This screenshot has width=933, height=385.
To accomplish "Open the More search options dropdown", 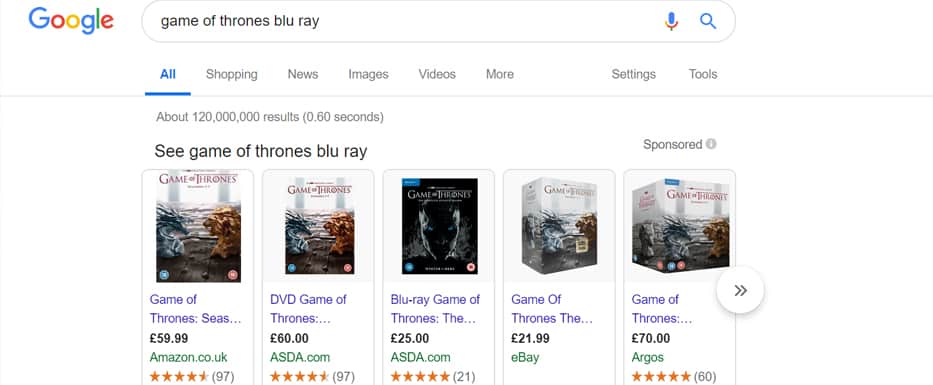I will (x=500, y=74).
